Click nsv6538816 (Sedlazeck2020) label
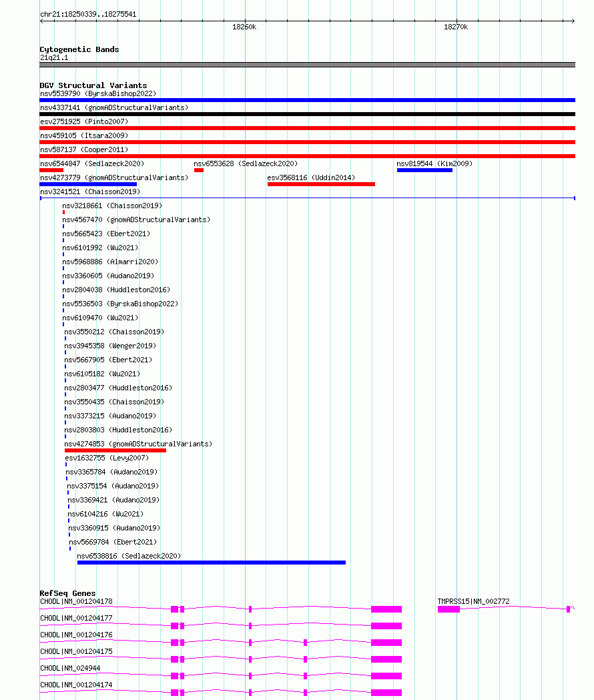594x700 pixels. 129,557
